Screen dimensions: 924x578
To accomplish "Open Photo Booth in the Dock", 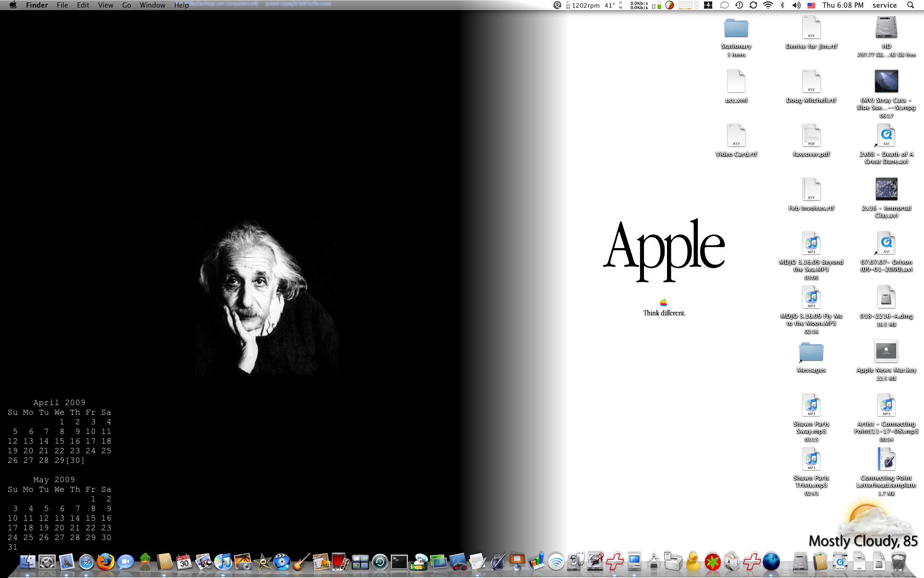I will click(x=341, y=562).
